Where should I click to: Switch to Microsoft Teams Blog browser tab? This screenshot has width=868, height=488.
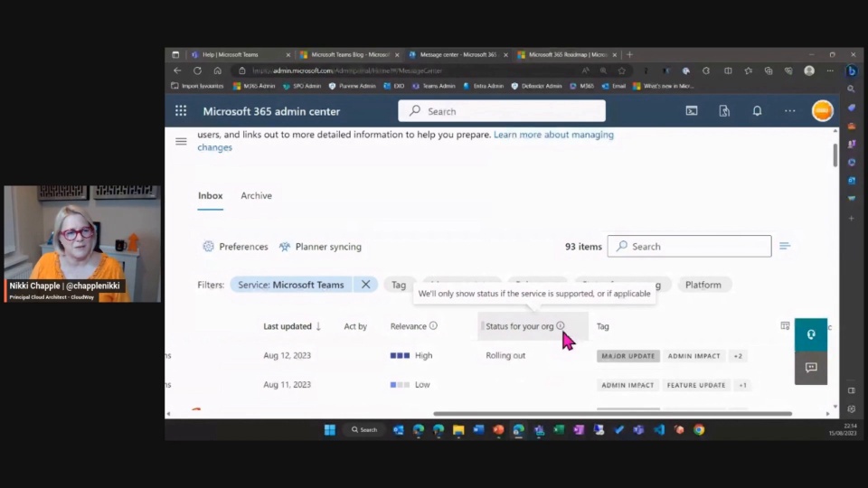[349, 54]
